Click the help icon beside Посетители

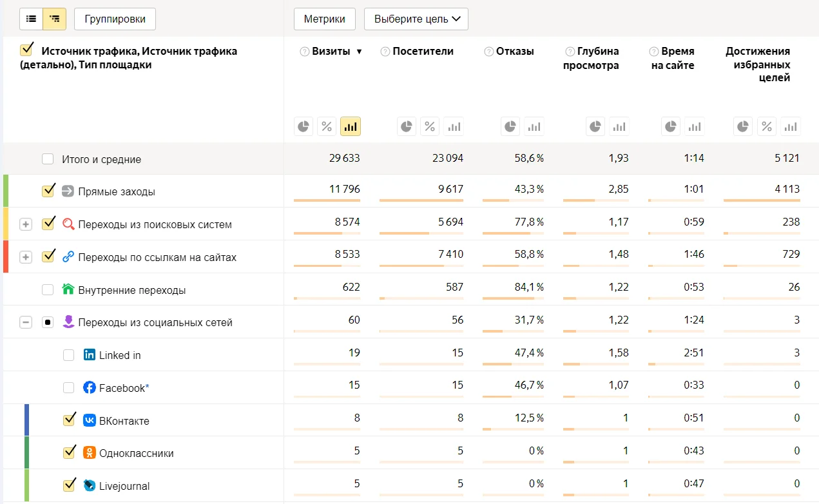pyautogui.click(x=385, y=52)
